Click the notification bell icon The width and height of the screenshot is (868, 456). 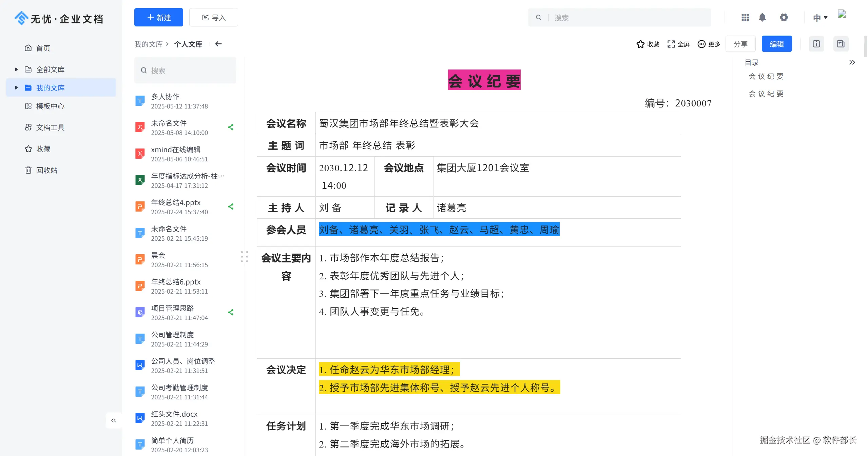pyautogui.click(x=762, y=17)
